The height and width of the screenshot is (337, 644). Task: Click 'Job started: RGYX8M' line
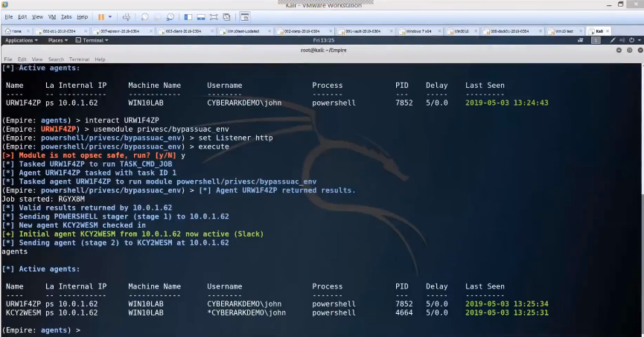(43, 199)
